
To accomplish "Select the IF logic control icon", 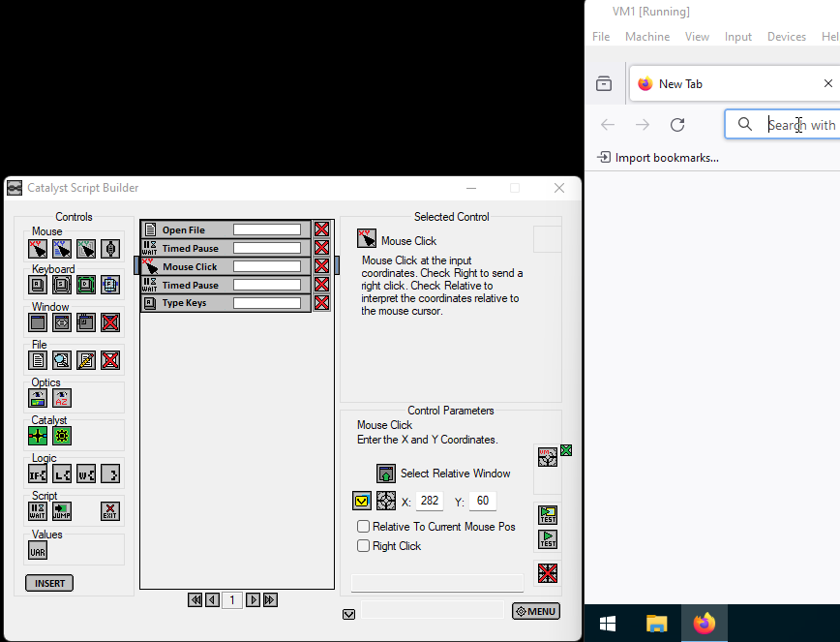I will 37,474.
